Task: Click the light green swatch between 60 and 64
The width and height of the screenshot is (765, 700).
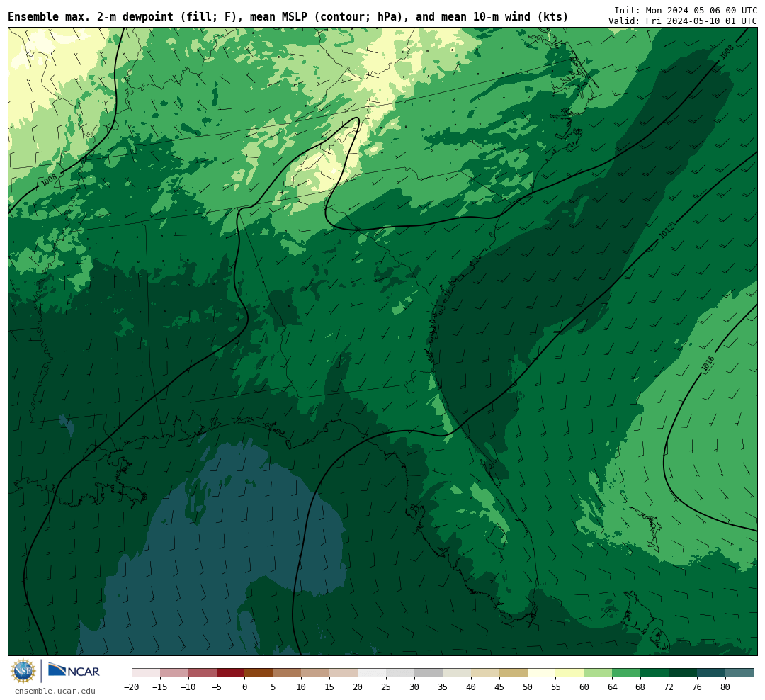Action: (598, 673)
